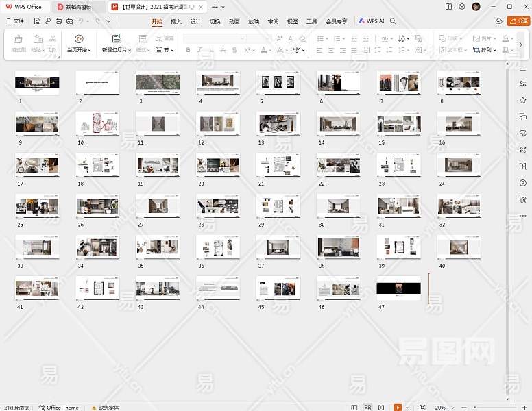
Task: Expand the 文件 file menu
Action: (14, 21)
